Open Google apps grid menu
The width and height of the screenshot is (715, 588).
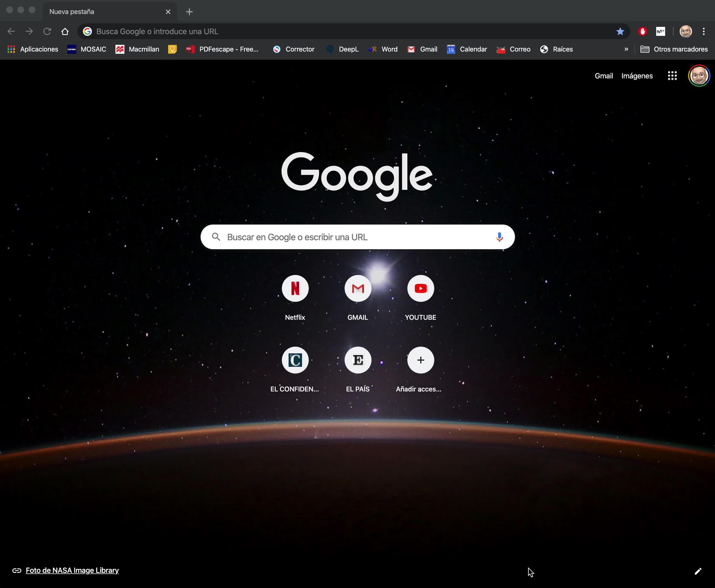point(672,76)
